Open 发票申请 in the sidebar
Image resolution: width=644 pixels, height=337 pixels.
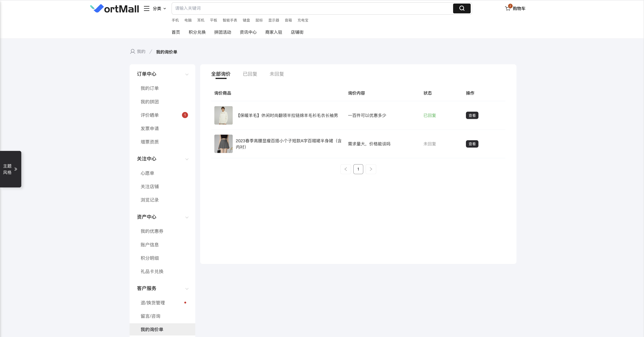pos(150,128)
